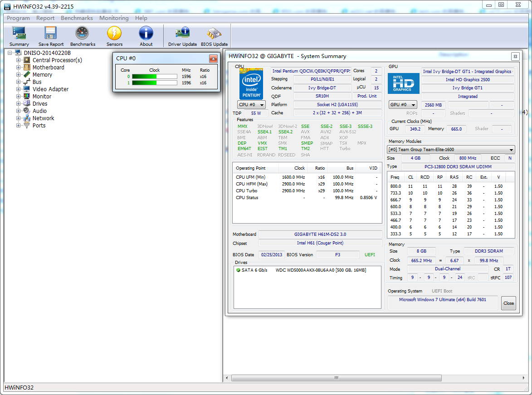The image size is (532, 395).
Task: Click the Drives tree icon
Action: coord(27,103)
